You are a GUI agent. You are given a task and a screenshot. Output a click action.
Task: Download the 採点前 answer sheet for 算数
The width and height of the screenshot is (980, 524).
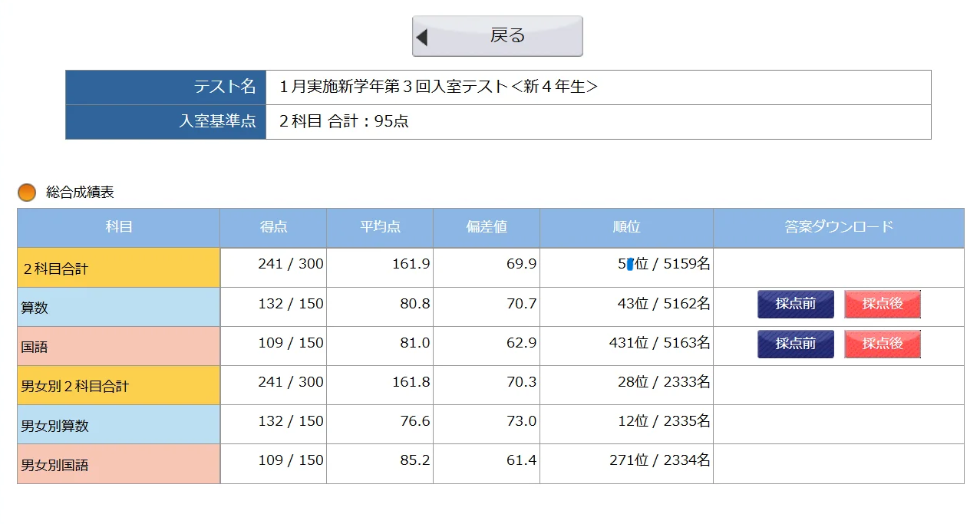pyautogui.click(x=796, y=304)
